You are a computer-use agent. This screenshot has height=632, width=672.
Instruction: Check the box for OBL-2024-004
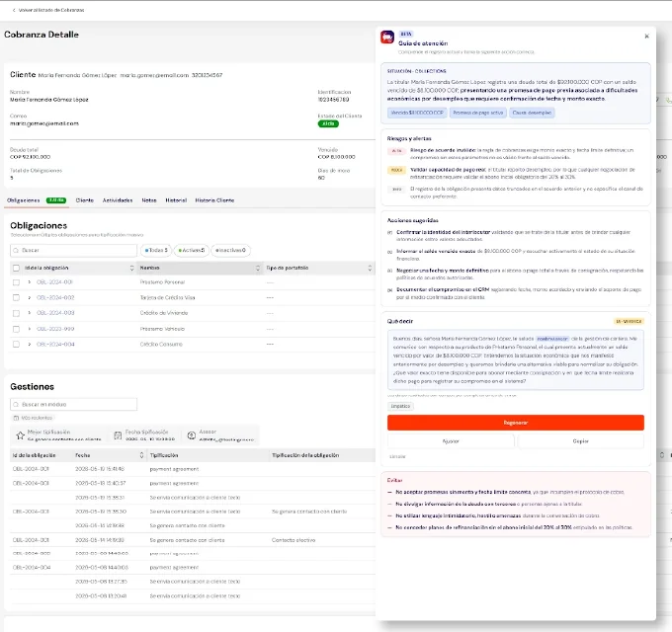[16, 345]
